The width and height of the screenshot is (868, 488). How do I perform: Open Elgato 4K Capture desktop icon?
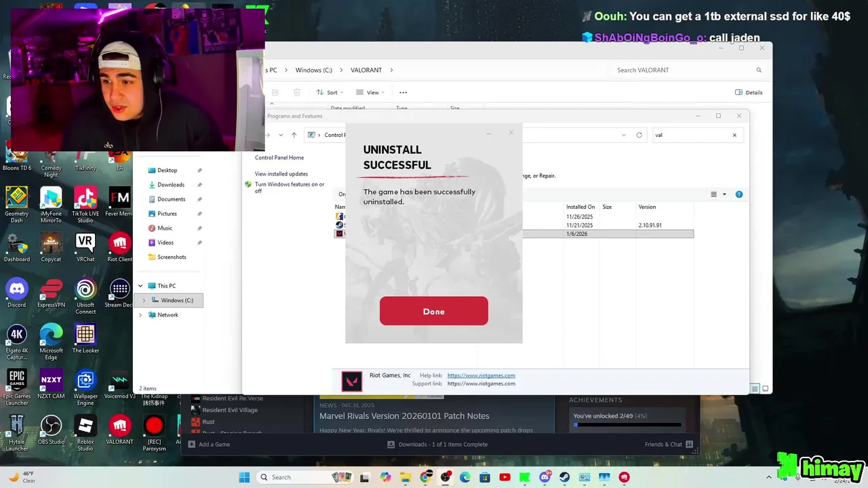pos(17,342)
